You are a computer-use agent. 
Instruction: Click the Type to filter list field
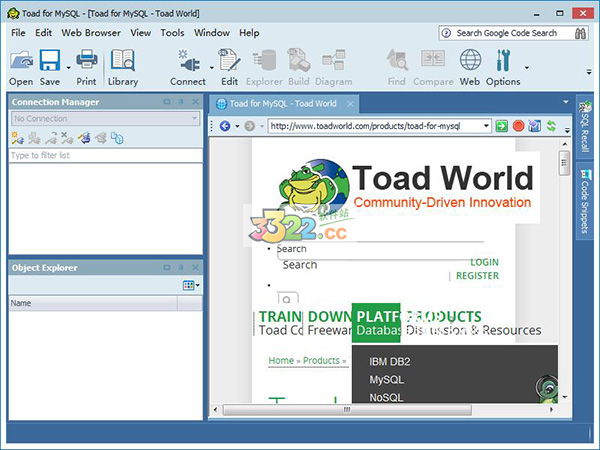(105, 156)
